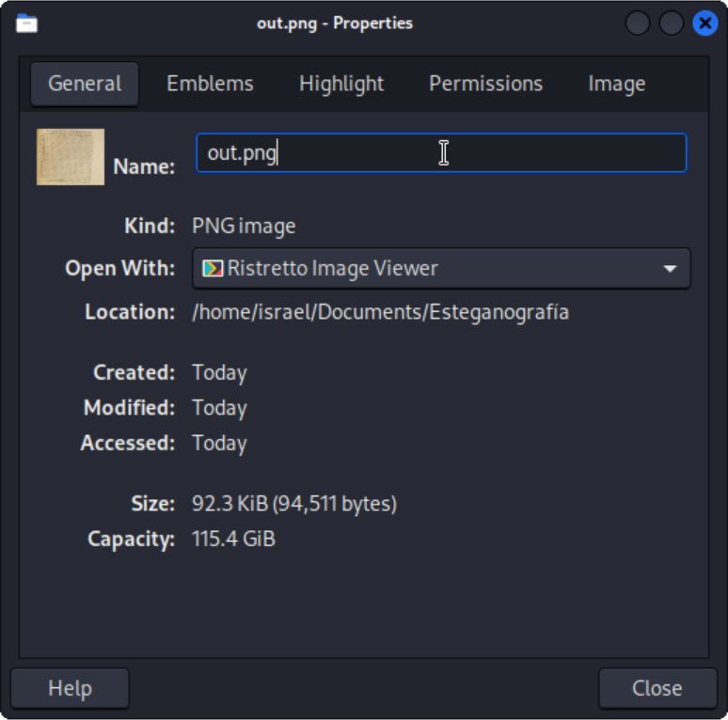Select the Highlight tab
This screenshot has width=728, height=720.
341,84
